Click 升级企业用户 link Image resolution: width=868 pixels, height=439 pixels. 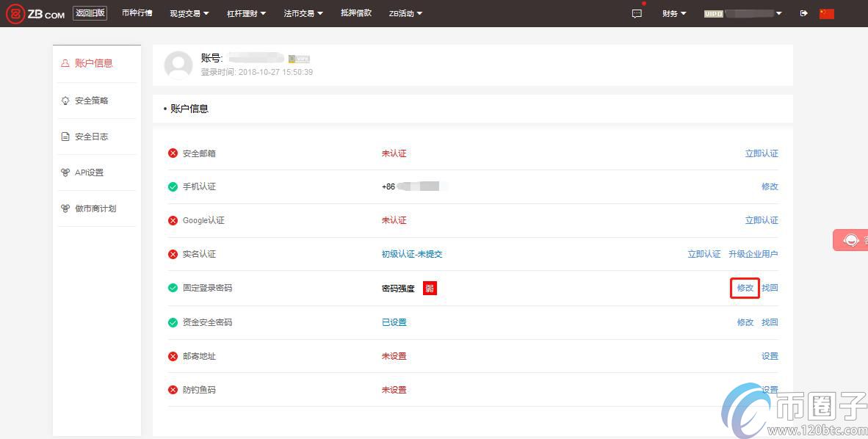(x=753, y=254)
